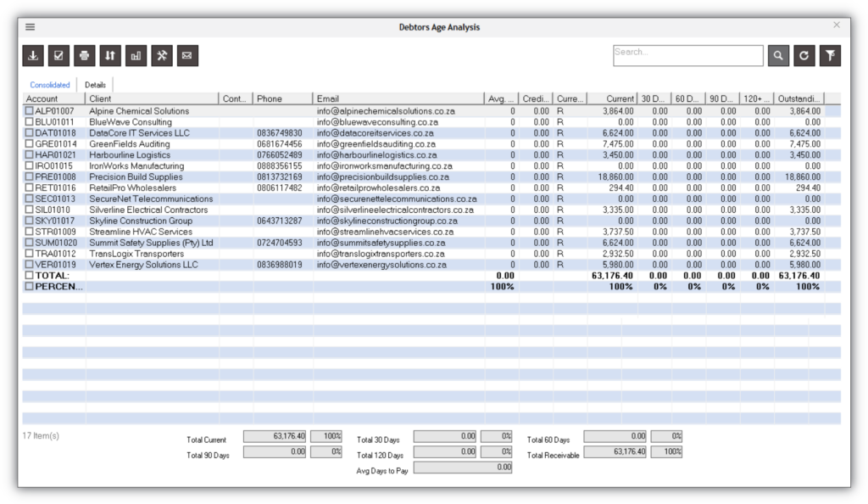Click email info@translogixtransporters.co.za

click(x=381, y=254)
